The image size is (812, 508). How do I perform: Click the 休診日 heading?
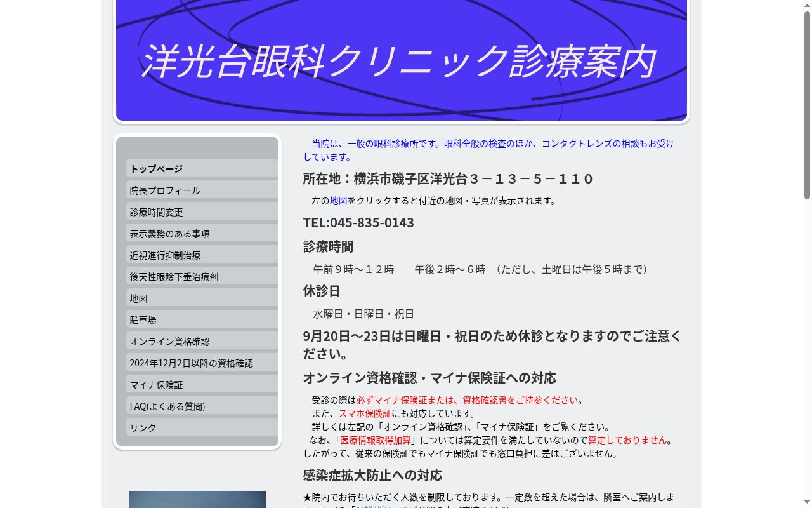tap(322, 291)
